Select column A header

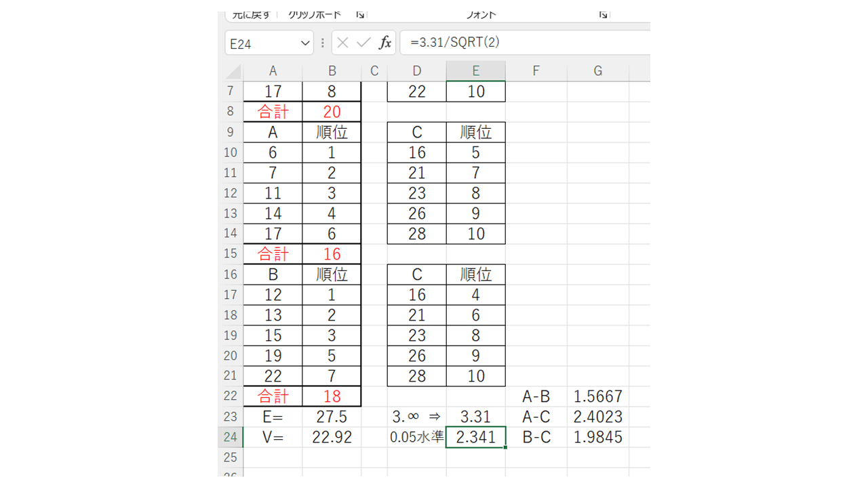point(273,71)
